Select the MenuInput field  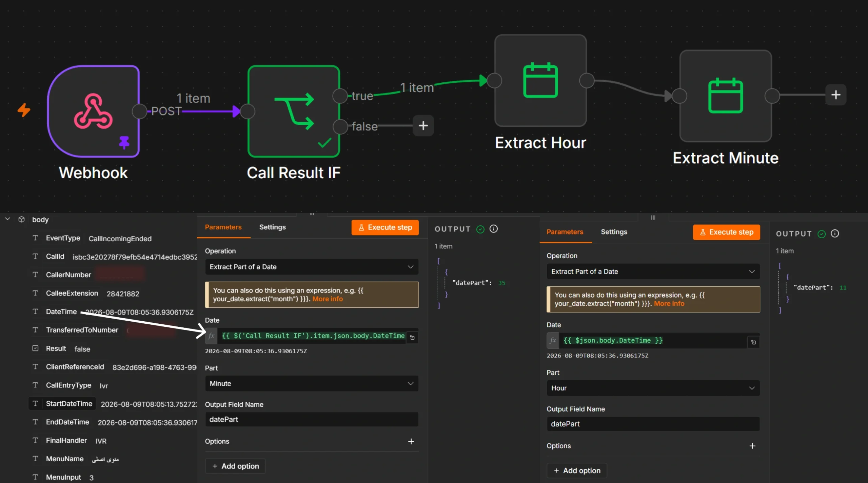(63, 477)
